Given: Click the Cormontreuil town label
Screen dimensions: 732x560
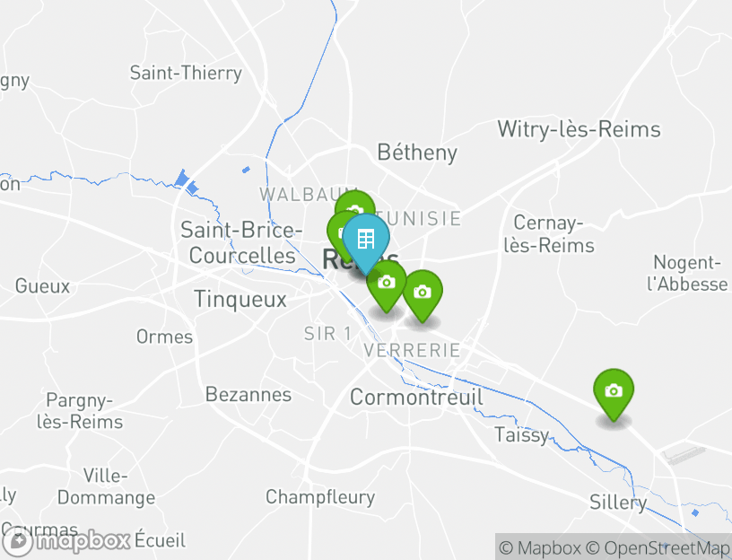Looking at the screenshot, I should tap(416, 397).
